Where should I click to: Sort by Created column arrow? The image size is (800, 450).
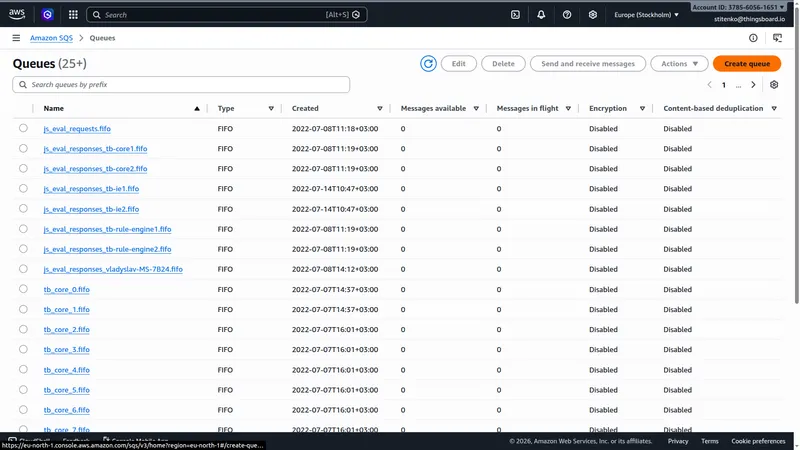coord(380,109)
